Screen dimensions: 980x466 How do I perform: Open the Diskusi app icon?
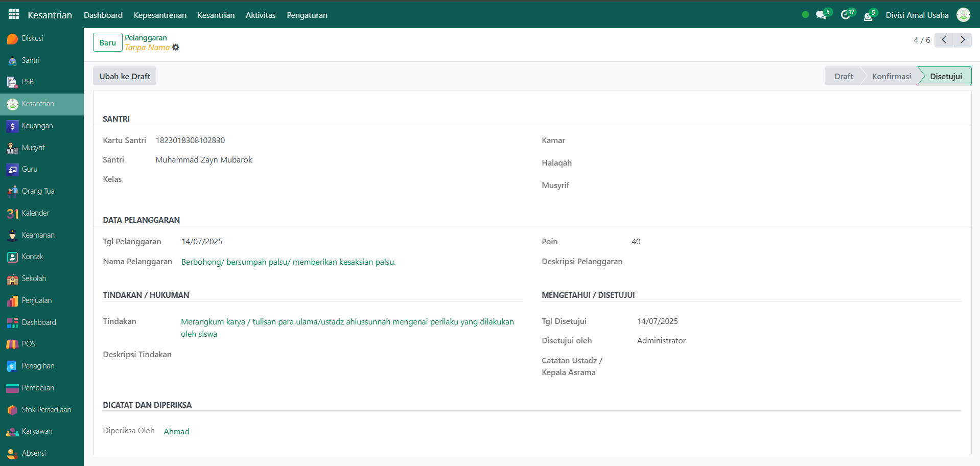(13, 39)
